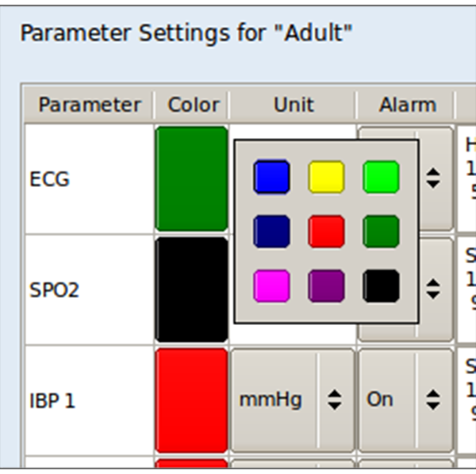Open the SPO2 black color button
Image resolution: width=476 pixels, height=474 pixels.
tap(191, 290)
